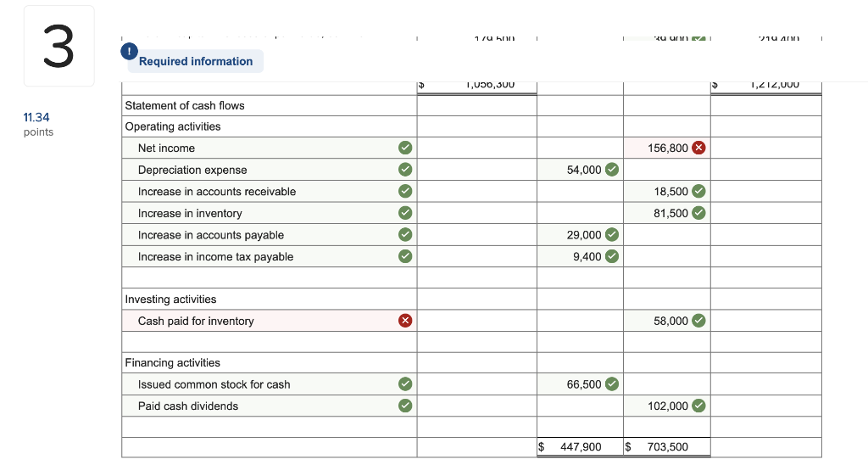Click the Net income row label
The height and width of the screenshot is (476, 868).
166,148
